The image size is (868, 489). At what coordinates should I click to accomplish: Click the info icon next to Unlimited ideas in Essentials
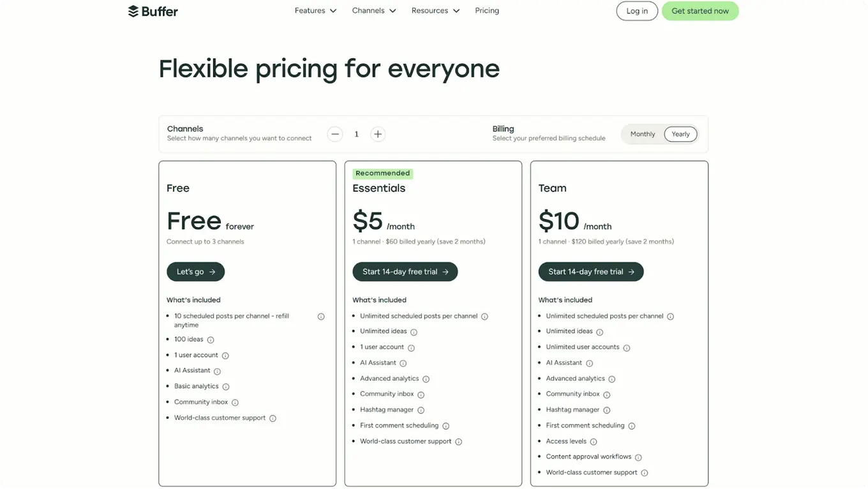pyautogui.click(x=414, y=331)
